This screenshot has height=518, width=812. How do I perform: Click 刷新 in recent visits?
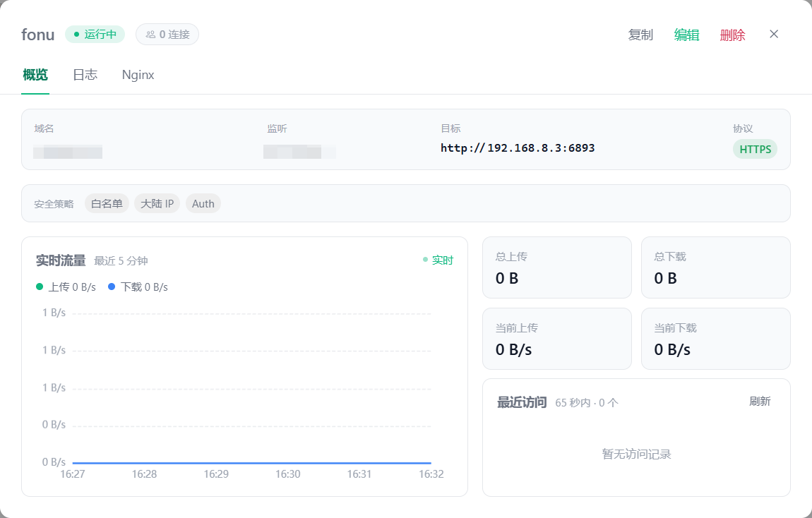760,402
